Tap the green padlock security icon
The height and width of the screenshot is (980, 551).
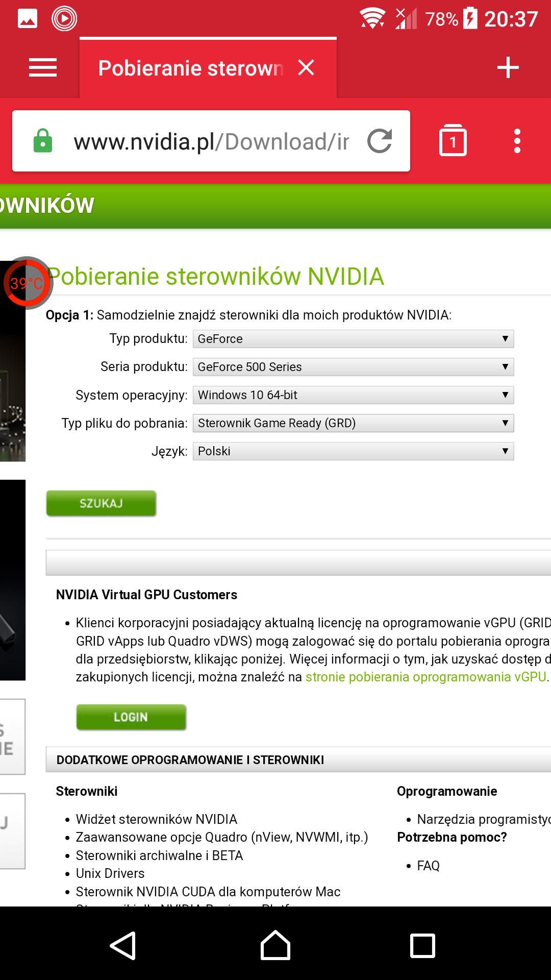pyautogui.click(x=43, y=141)
